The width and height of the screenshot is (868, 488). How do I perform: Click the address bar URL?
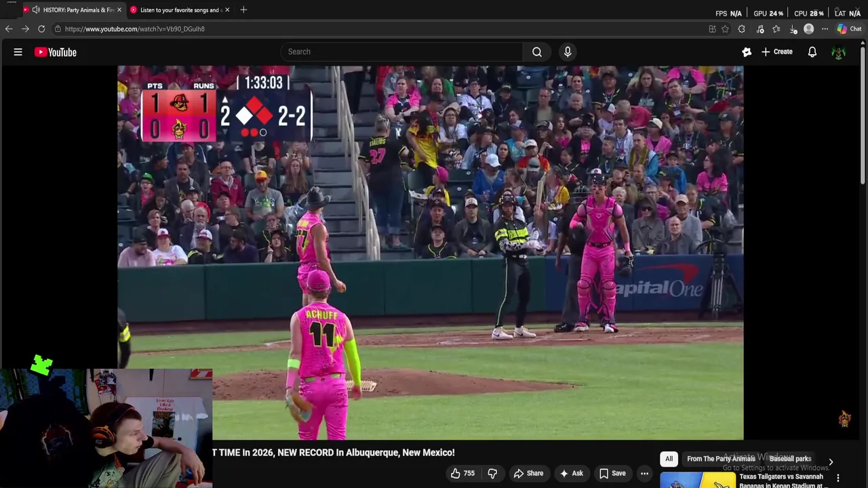134,29
